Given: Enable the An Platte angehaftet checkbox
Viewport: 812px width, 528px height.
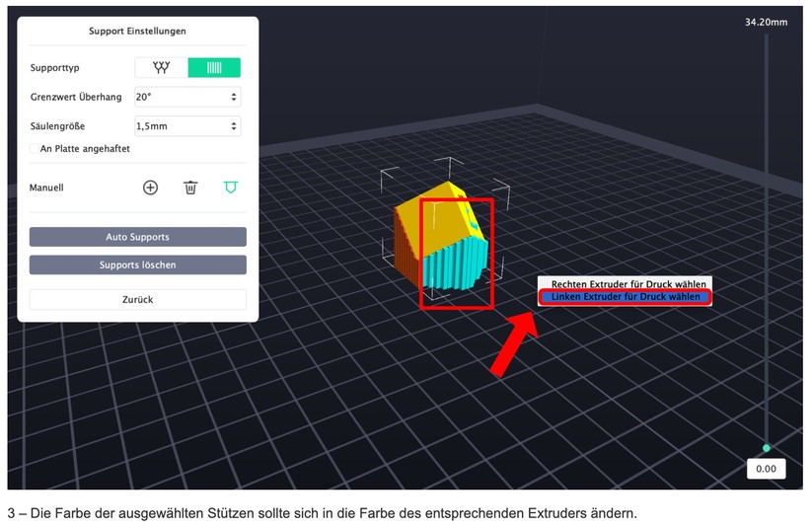Looking at the screenshot, I should tap(36, 149).
